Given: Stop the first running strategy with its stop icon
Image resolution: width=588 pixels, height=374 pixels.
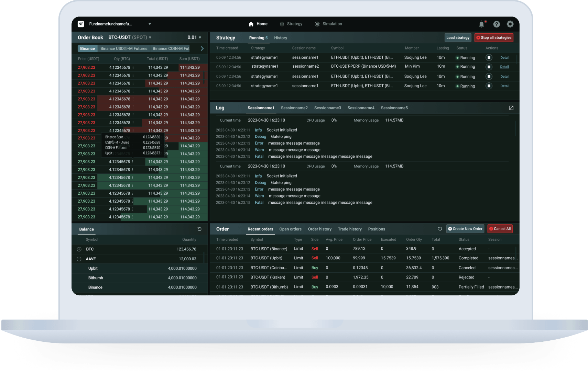Looking at the screenshot, I should point(489,57).
